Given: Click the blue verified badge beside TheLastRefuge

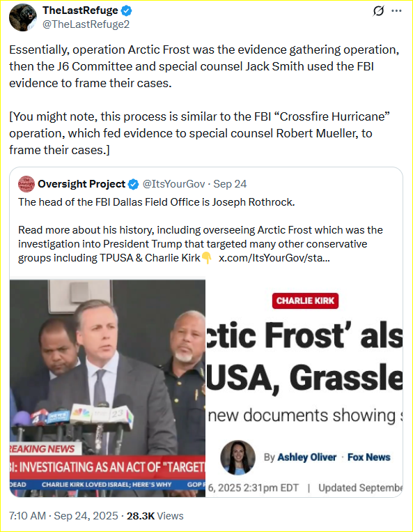Looking at the screenshot, I should 126,11.
